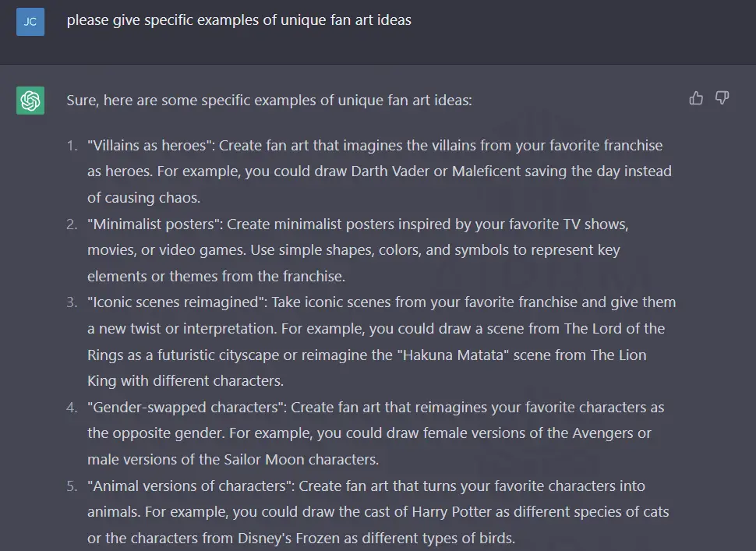The height and width of the screenshot is (551, 756).
Task: Click list number 2 marker
Action: (x=72, y=224)
